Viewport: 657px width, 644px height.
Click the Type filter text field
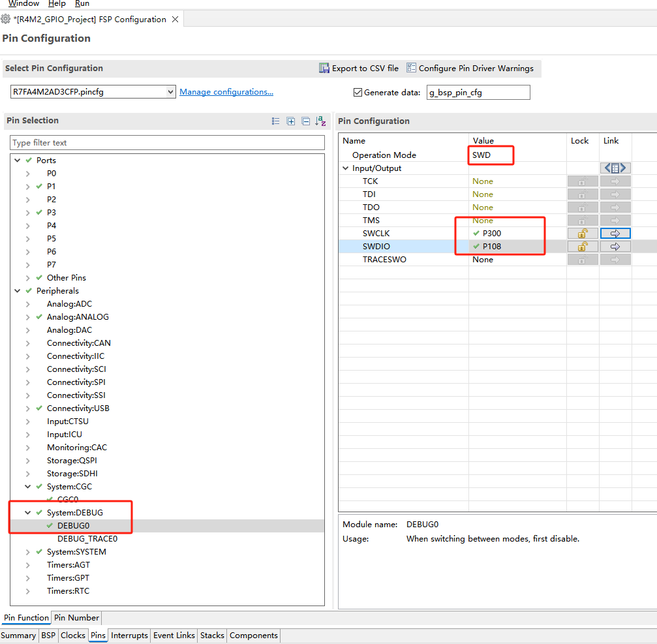(167, 142)
